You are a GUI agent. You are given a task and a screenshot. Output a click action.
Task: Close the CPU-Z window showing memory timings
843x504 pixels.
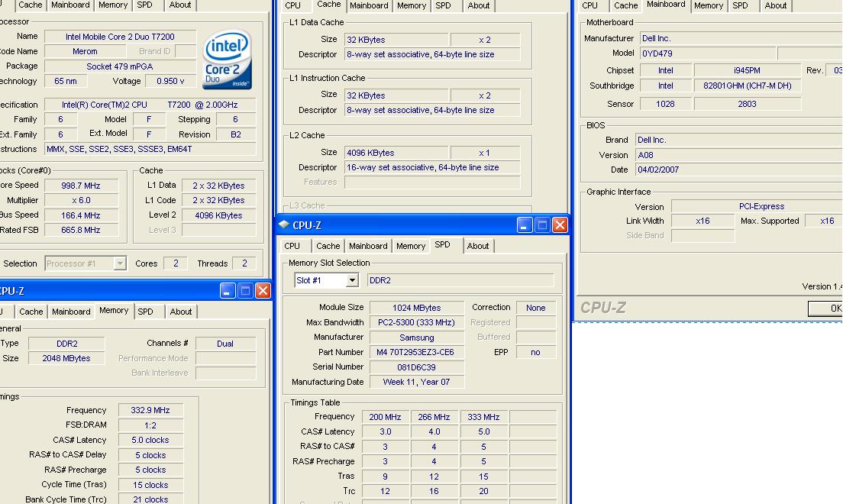point(263,291)
